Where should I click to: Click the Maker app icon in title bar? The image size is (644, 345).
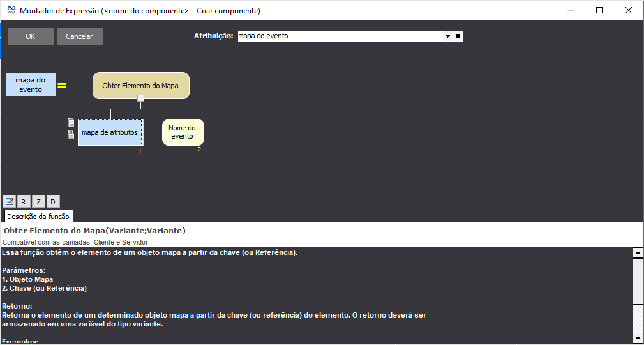[11, 10]
